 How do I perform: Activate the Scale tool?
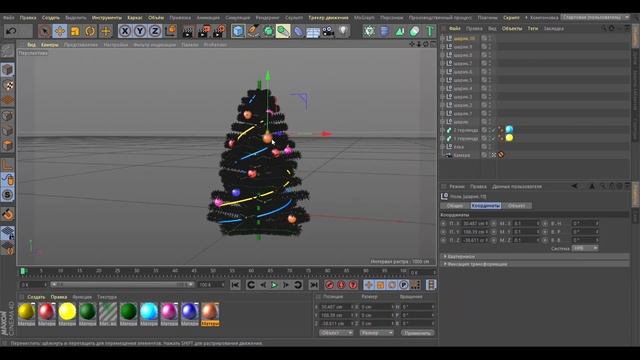75,31
